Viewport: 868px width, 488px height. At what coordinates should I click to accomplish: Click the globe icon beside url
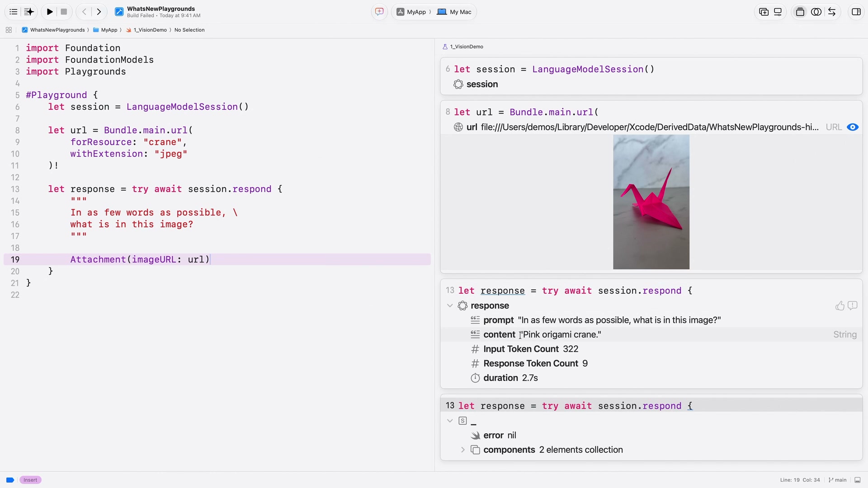tap(458, 127)
